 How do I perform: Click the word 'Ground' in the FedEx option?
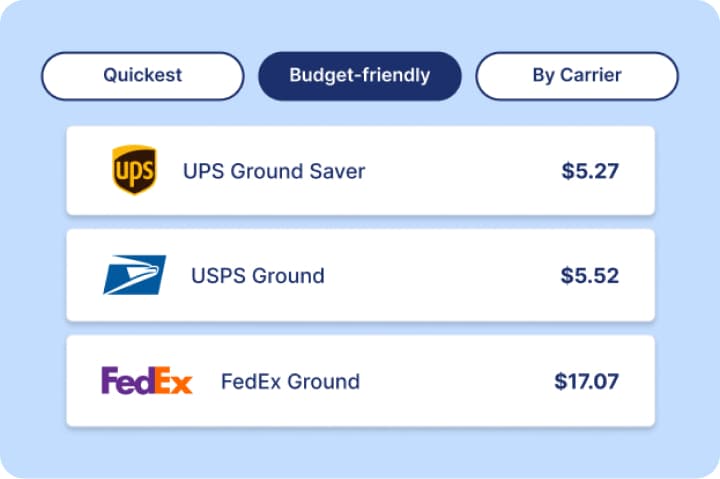pos(322,382)
